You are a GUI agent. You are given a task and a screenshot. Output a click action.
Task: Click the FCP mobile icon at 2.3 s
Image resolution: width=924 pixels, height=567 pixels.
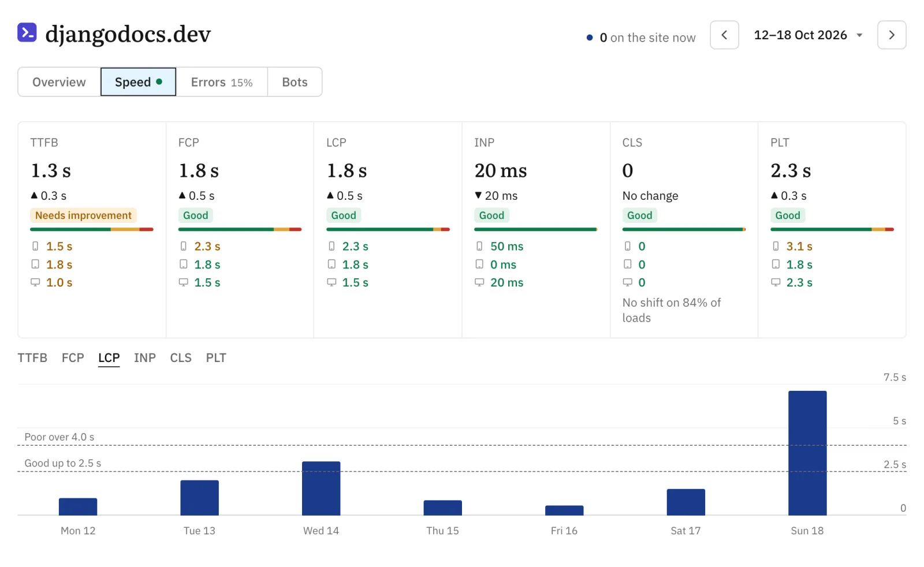click(x=184, y=246)
